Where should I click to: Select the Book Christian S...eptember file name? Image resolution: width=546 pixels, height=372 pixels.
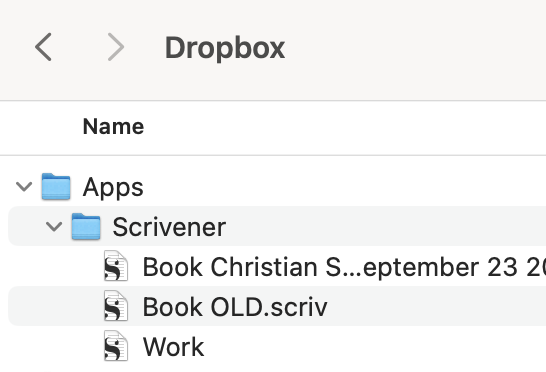(x=344, y=267)
